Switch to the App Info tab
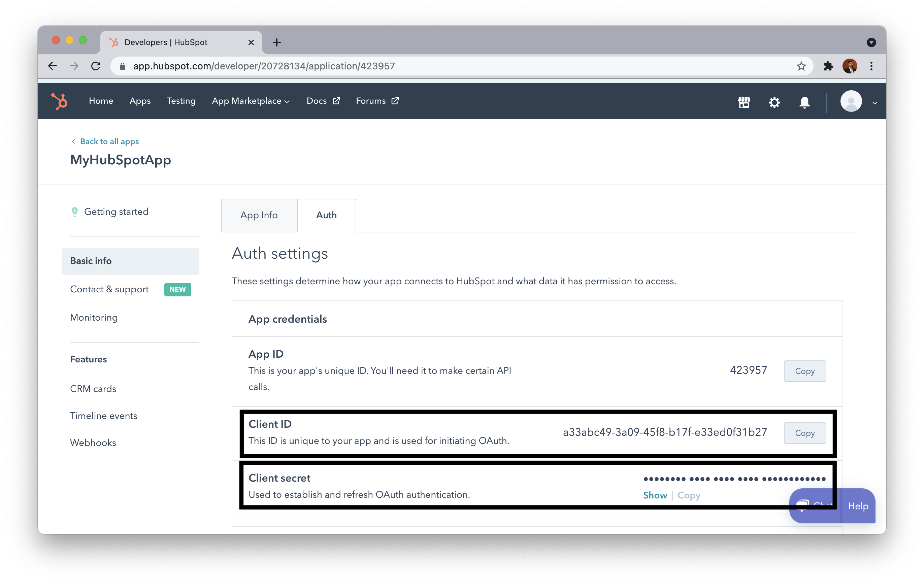This screenshot has width=924, height=584. click(259, 215)
